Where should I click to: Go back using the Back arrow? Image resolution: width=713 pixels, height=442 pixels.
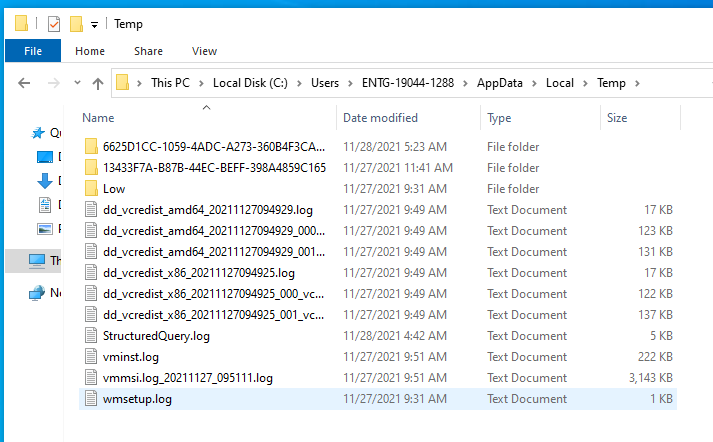point(24,83)
